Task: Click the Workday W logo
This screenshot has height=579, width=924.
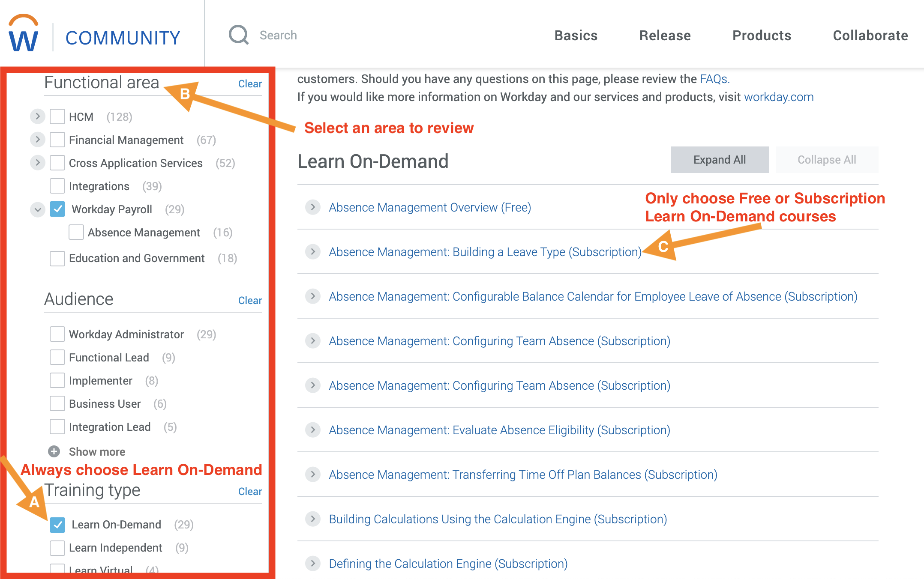Action: 24,33
